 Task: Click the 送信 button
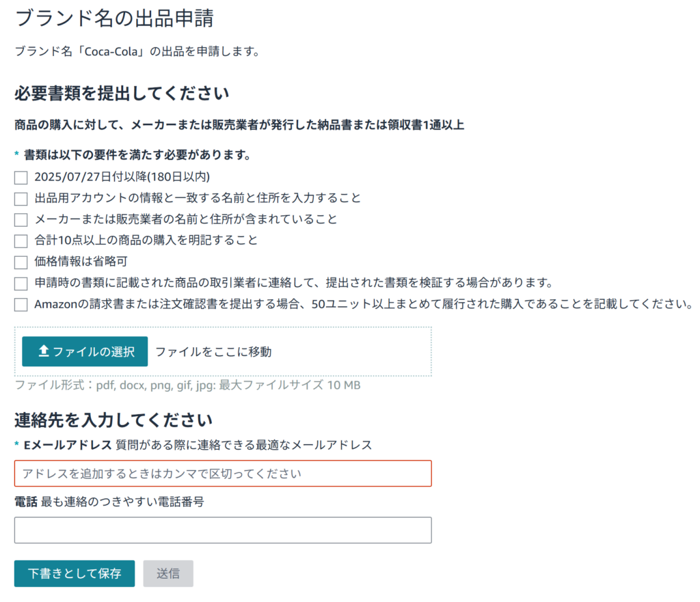167,573
